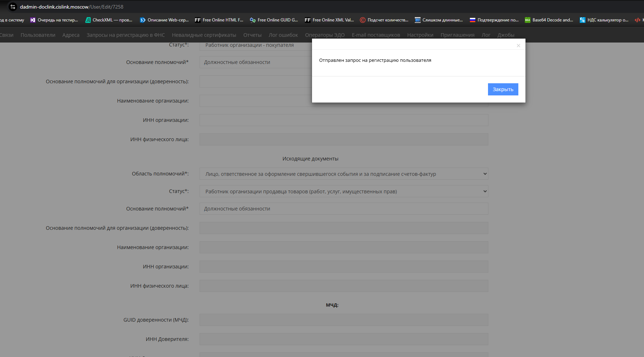Open E-mail поставщиков menu item

[x=376, y=35]
